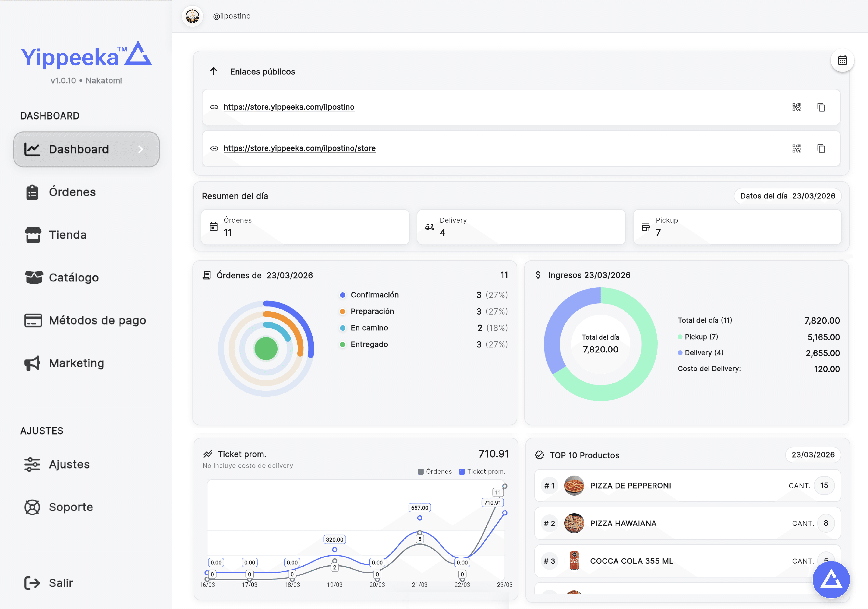868x609 pixels.
Task: Expand Dashboard menu chevron in sidebar
Action: (x=140, y=149)
